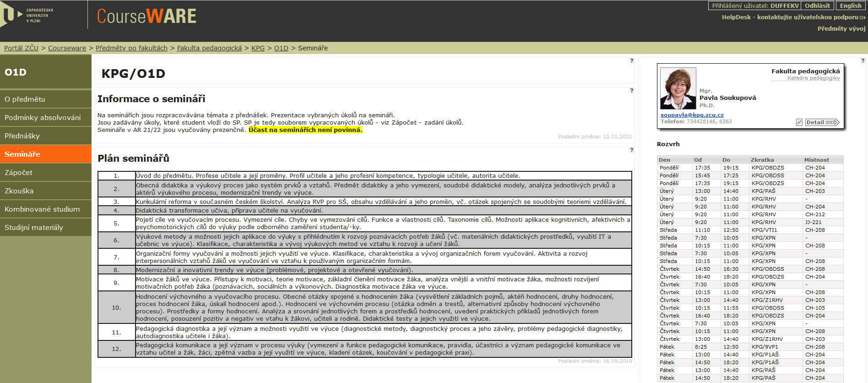Select the active Semináře sidebar item
The image size is (868, 383).
[46, 154]
